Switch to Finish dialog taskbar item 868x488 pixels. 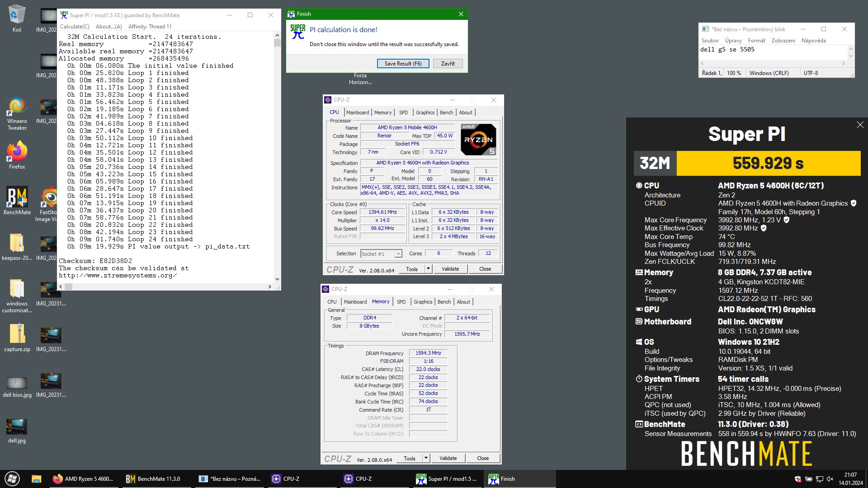click(519, 479)
